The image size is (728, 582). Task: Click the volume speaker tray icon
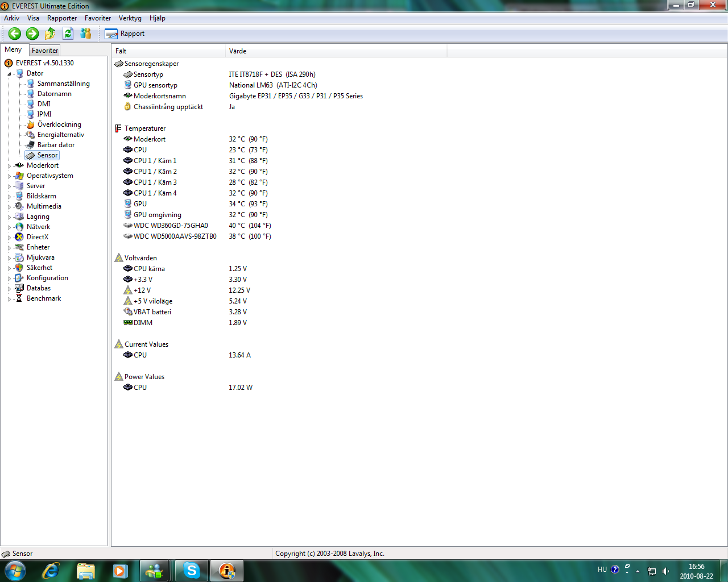click(665, 571)
